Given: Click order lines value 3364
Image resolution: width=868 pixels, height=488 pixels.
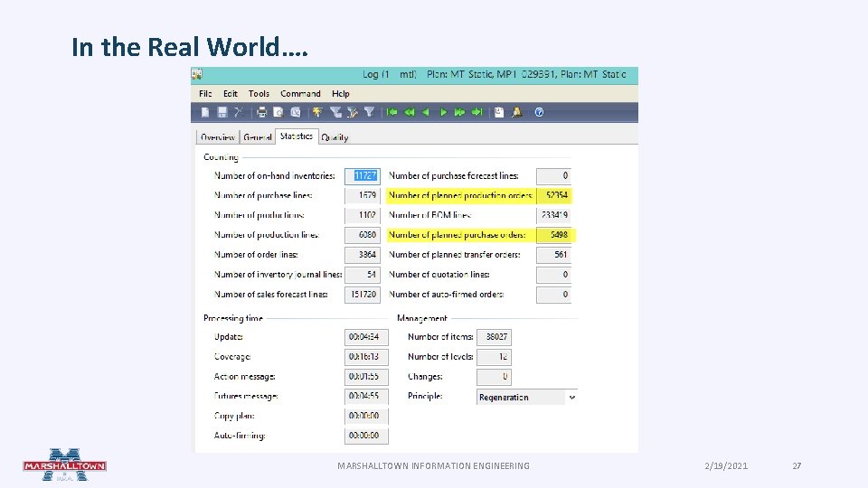Looking at the screenshot, I should coord(363,255).
